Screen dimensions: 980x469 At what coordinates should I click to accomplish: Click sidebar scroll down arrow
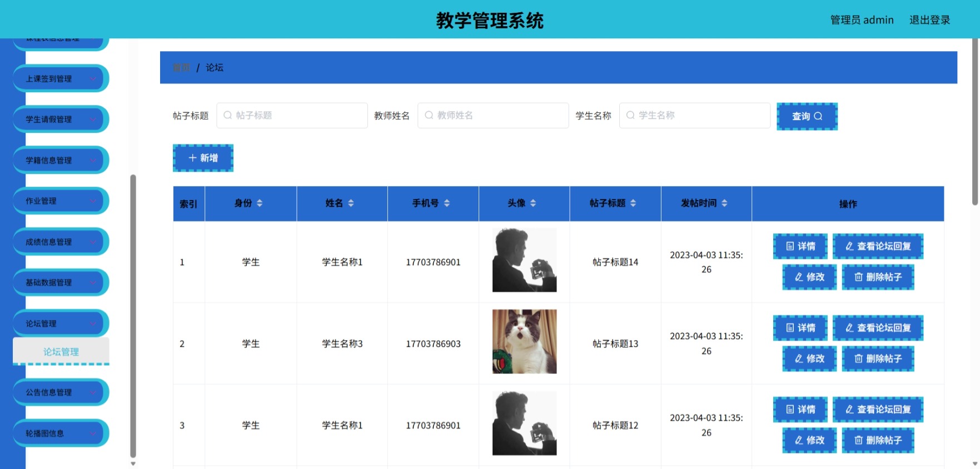pyautogui.click(x=133, y=463)
